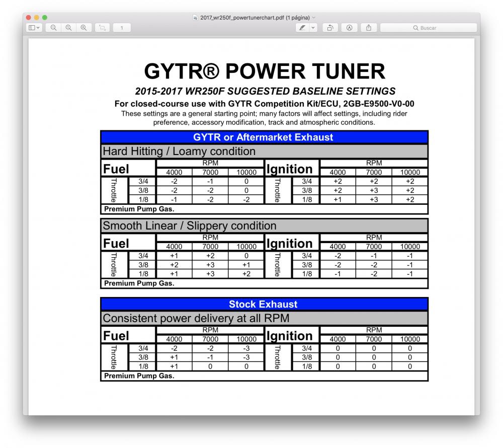
Task: Click Fuel label in Smooth Linear table
Action: pyautogui.click(x=116, y=243)
